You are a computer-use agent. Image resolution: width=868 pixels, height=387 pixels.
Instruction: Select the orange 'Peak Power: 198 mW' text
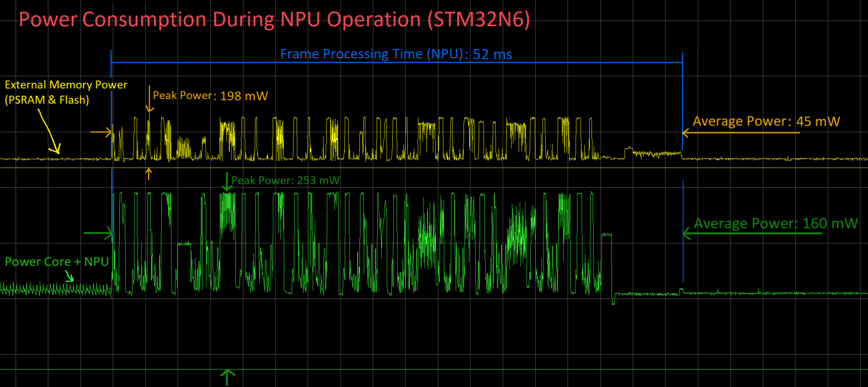pos(210,96)
